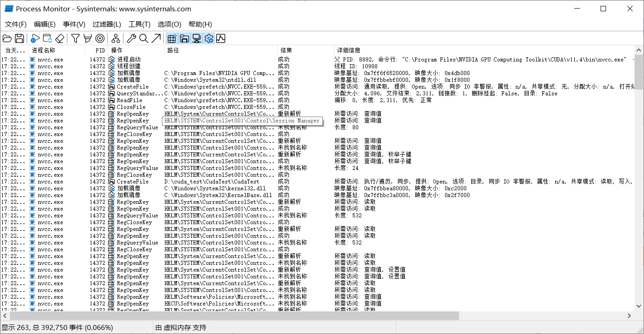Click the ReadFile row file icon
Screen dimensions: 644x334
[x=112, y=100]
